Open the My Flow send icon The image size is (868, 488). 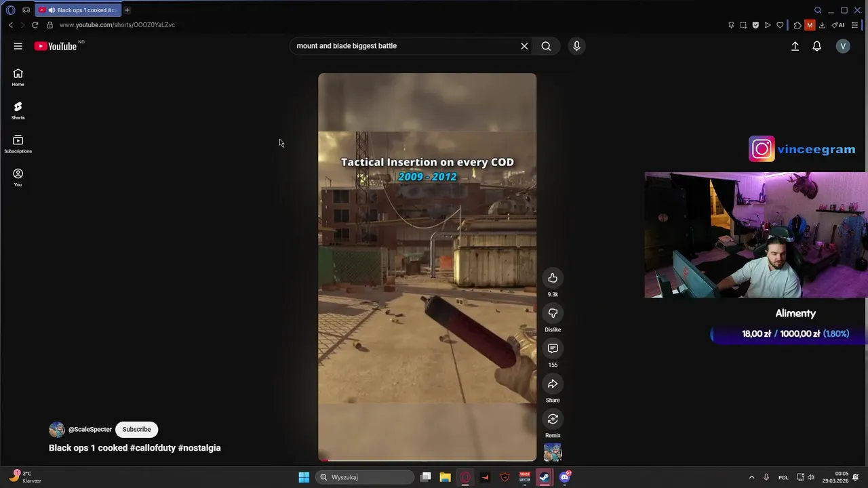[x=768, y=25]
